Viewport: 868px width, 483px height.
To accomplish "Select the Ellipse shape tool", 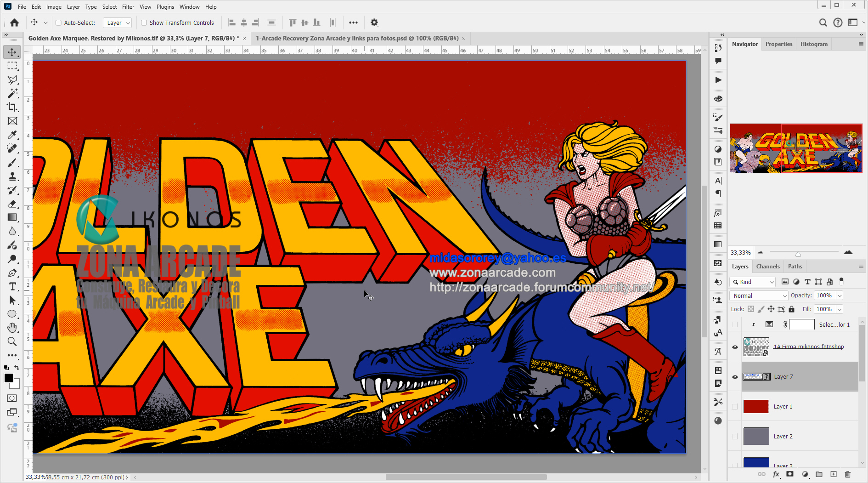I will [12, 314].
